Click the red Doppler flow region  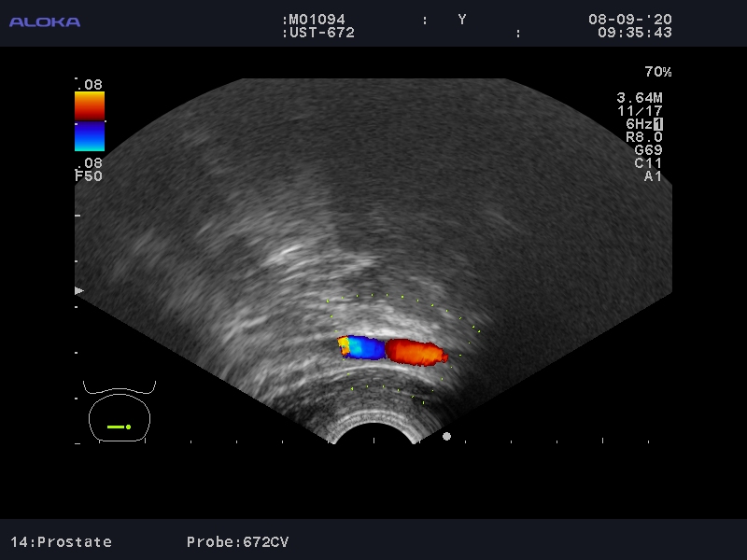point(416,352)
